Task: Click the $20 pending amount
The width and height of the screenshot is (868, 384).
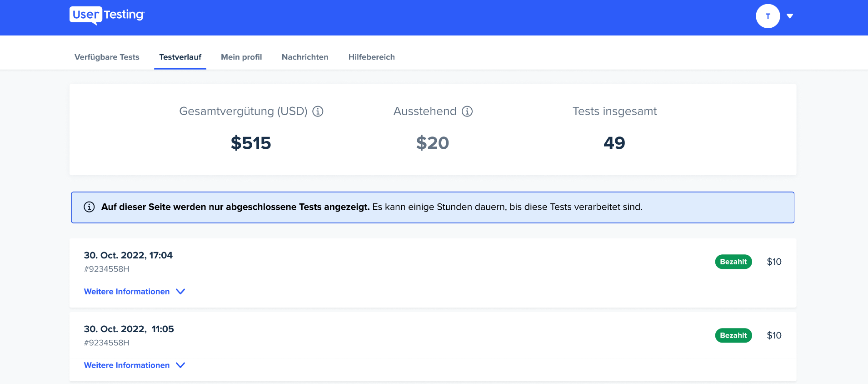Action: pos(433,143)
